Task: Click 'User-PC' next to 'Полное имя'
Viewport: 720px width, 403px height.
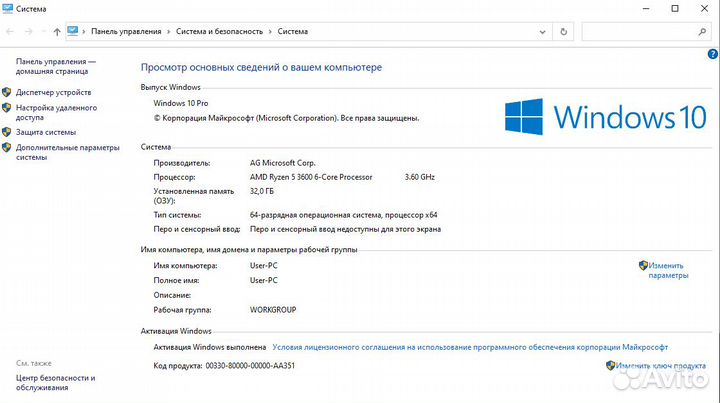Action: 264,280
